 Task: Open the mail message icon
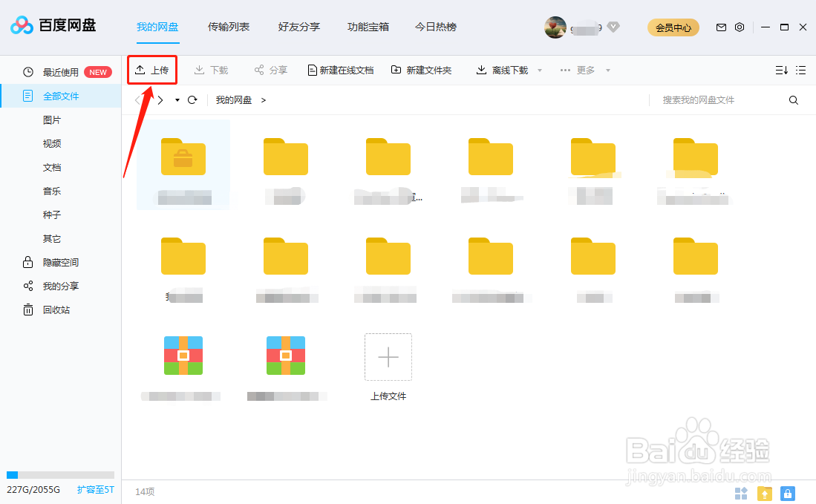point(721,27)
